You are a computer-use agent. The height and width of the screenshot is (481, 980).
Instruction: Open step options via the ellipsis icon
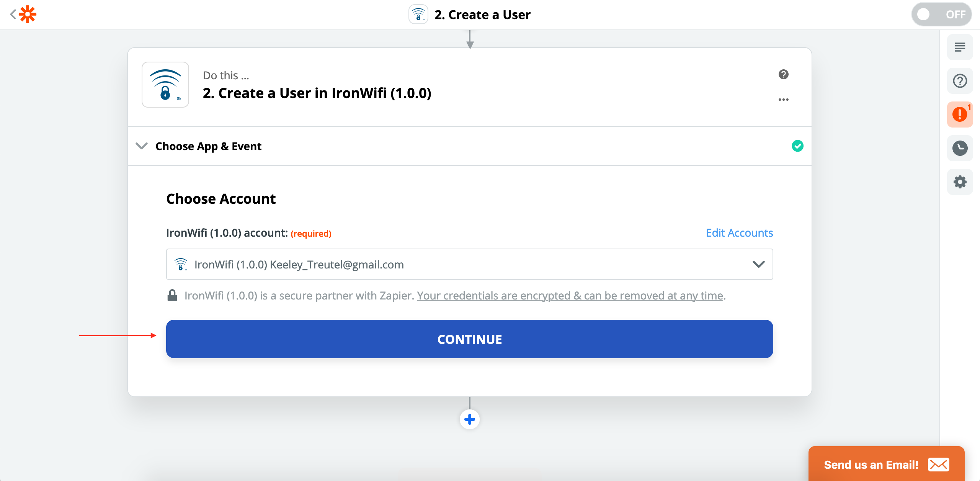(784, 100)
